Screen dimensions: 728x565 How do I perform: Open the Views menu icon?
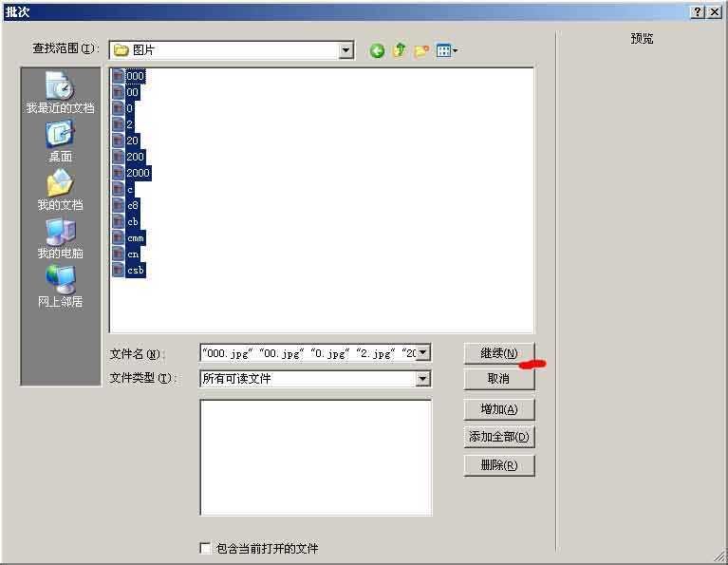(x=447, y=50)
